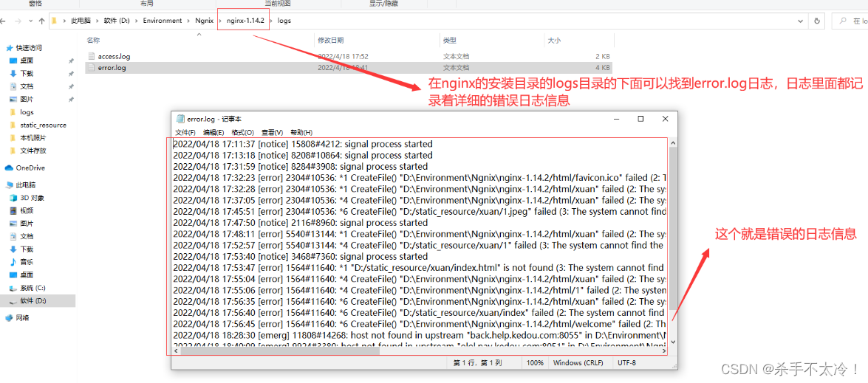This screenshot has height=383, width=868.
Task: Focus the Explorer search box
Action: tap(850, 21)
